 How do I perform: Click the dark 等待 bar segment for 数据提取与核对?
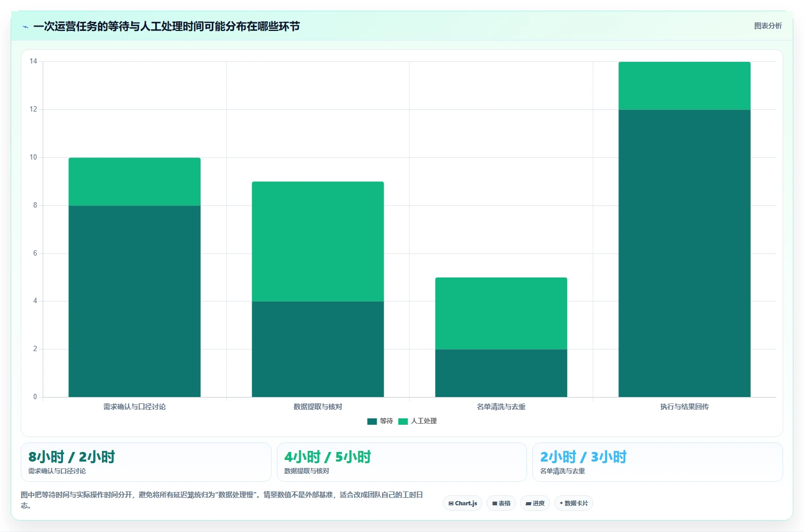point(318,349)
